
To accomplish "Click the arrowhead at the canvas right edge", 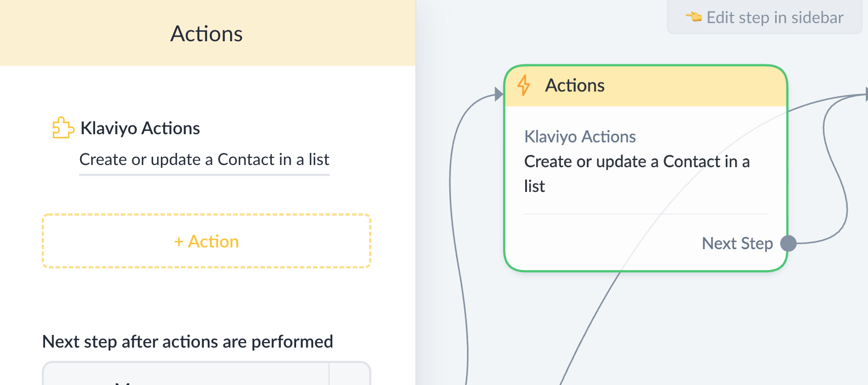I will click(x=866, y=94).
